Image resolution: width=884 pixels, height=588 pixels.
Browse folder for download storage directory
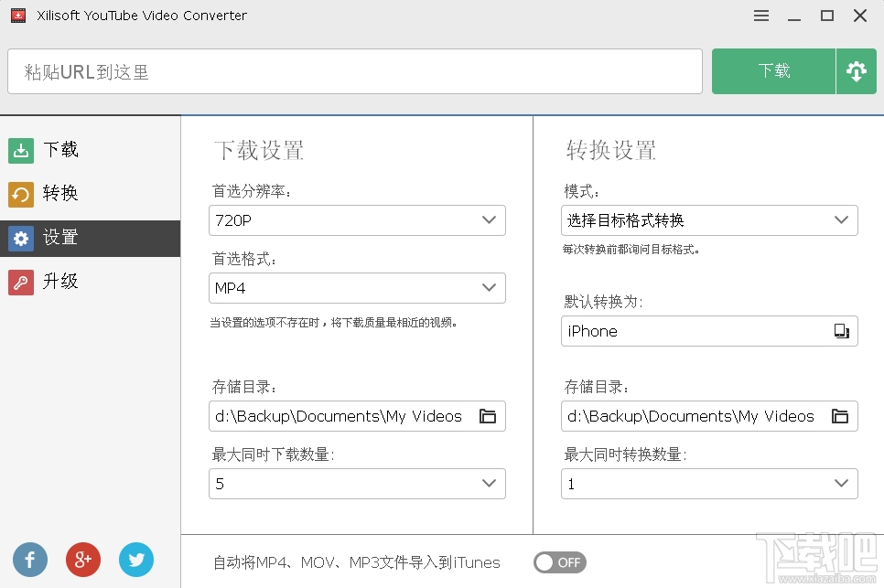coord(488,416)
